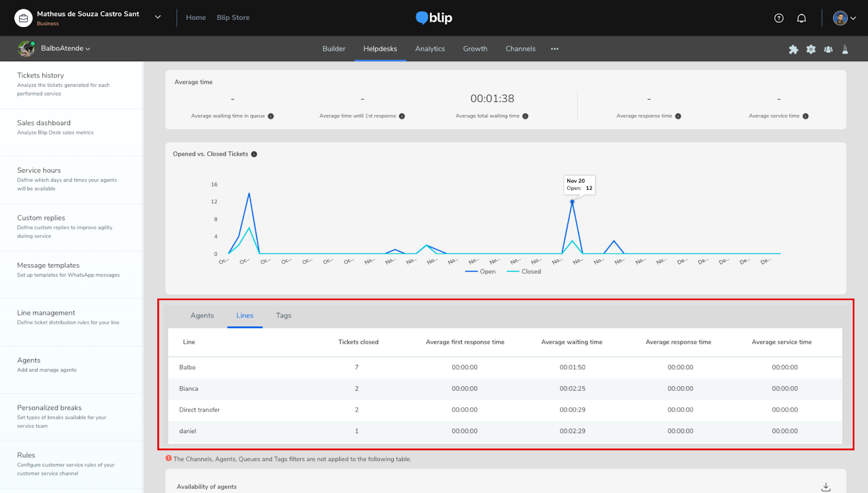
Task: Open the help question mark icon
Action: click(778, 18)
